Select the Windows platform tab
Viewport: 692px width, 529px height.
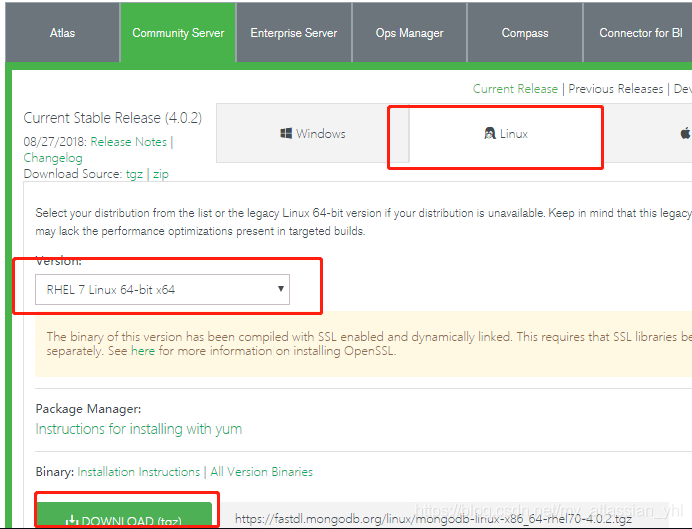point(313,133)
